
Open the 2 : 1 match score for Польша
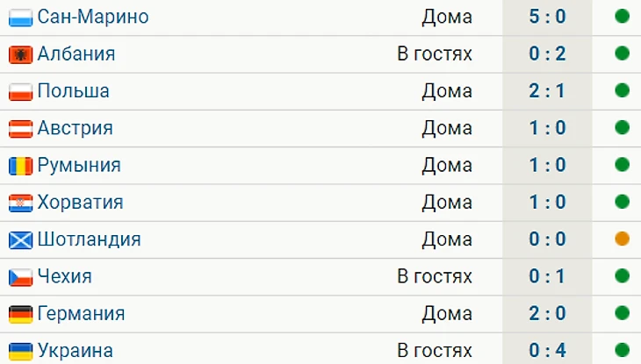tap(547, 91)
